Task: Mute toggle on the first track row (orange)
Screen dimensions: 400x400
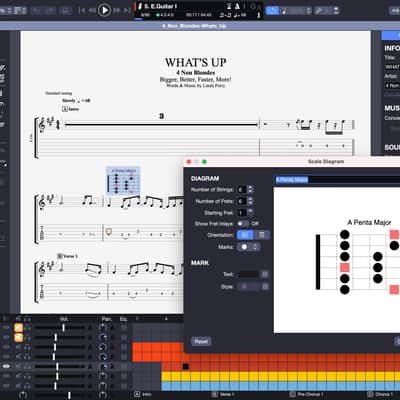Action: pyautogui.click(x=18, y=328)
